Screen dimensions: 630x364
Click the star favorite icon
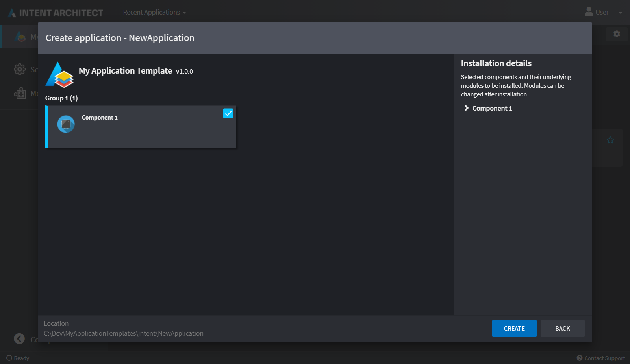click(610, 140)
